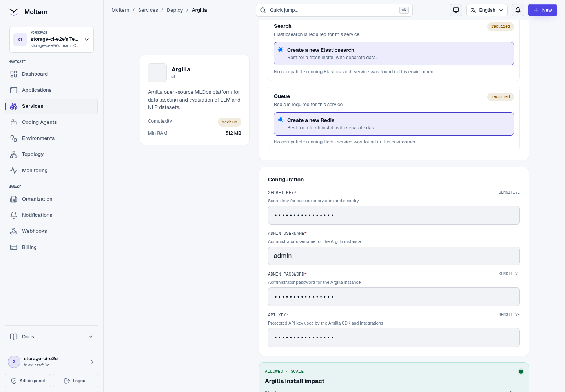Click Moltern breadcrumb link
This screenshot has height=392, width=565.
pos(120,10)
